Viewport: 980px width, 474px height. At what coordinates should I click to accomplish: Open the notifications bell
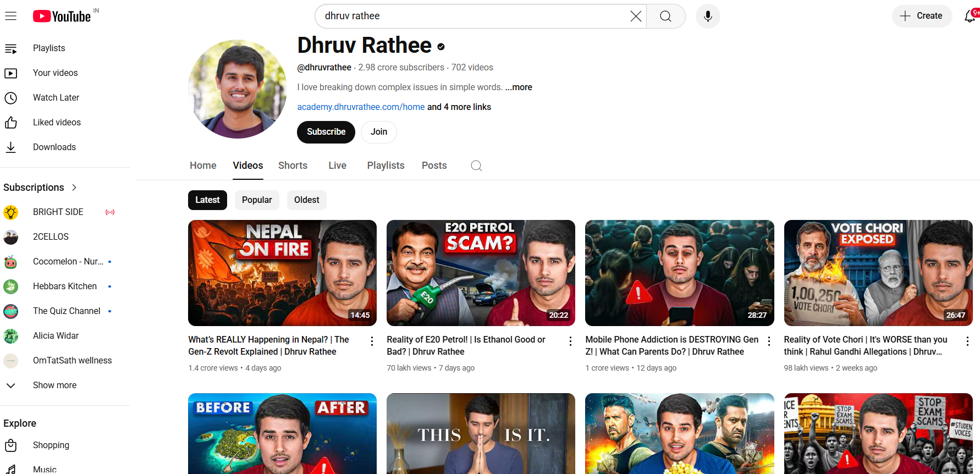click(x=970, y=16)
